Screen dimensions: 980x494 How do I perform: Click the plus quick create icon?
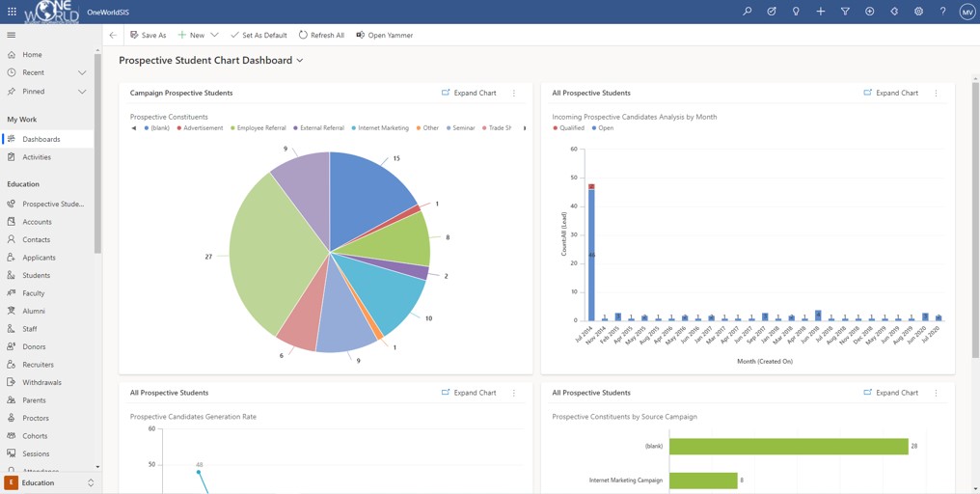(821, 12)
